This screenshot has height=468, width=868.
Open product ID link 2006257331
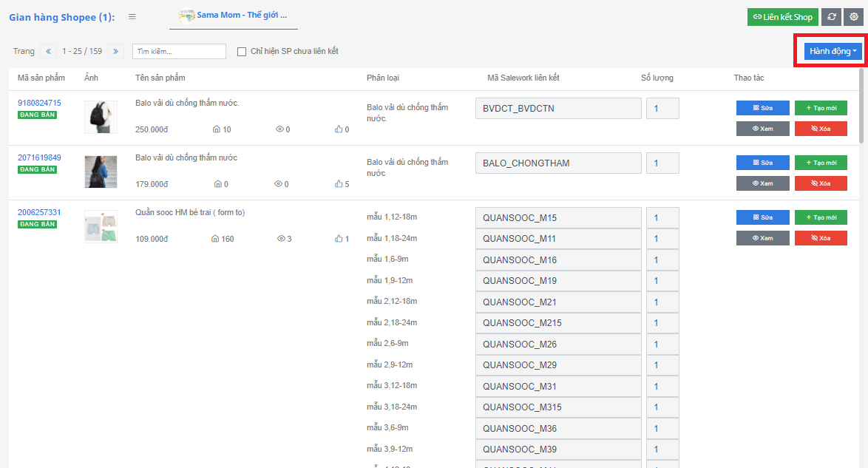39,212
